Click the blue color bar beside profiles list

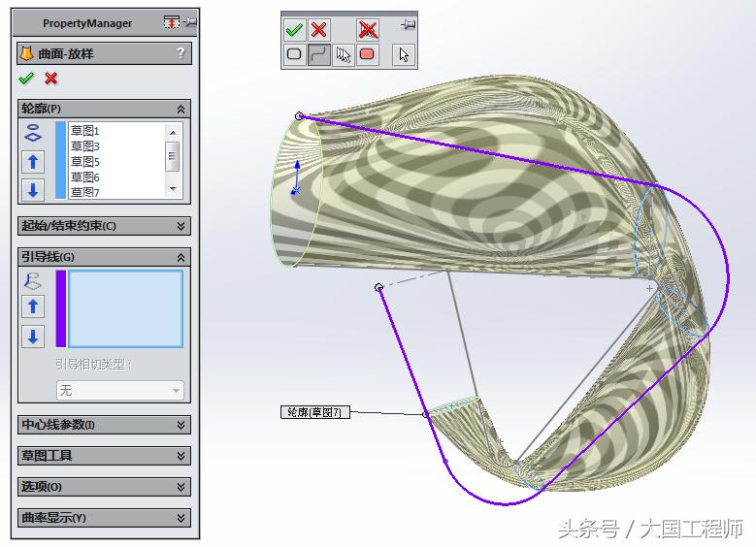[x=61, y=160]
